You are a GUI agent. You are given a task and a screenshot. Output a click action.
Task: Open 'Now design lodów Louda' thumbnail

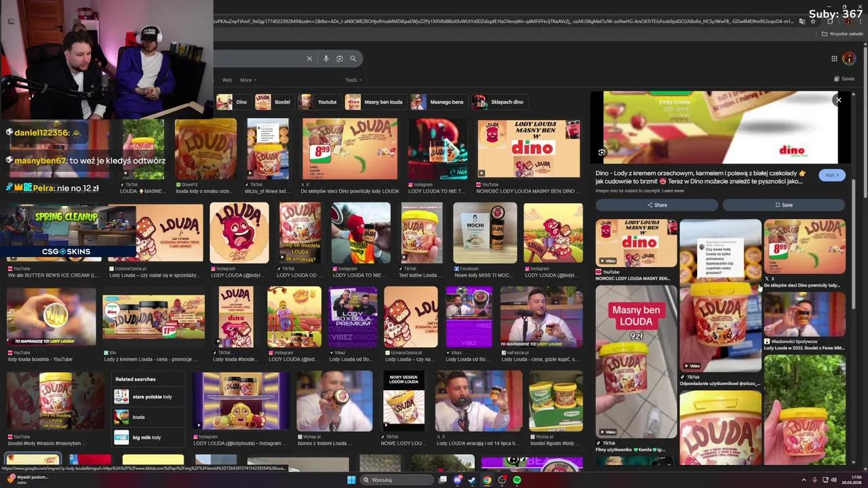403,401
